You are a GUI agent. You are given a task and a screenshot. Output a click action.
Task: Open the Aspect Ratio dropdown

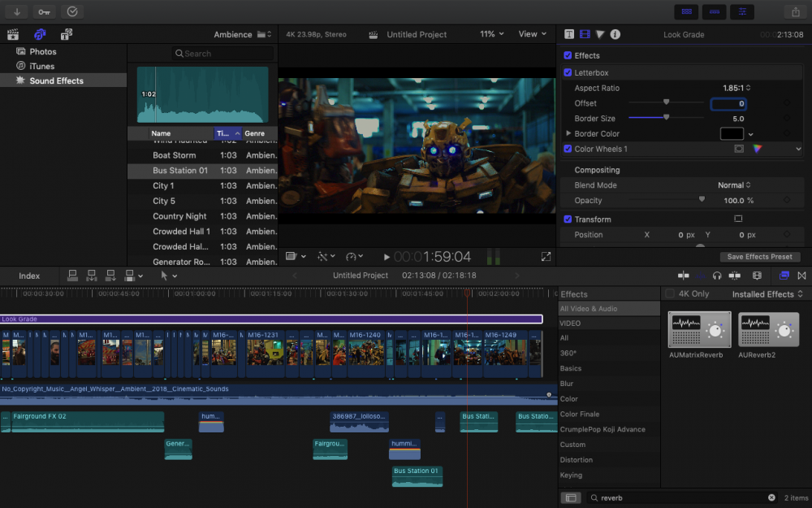(736, 88)
